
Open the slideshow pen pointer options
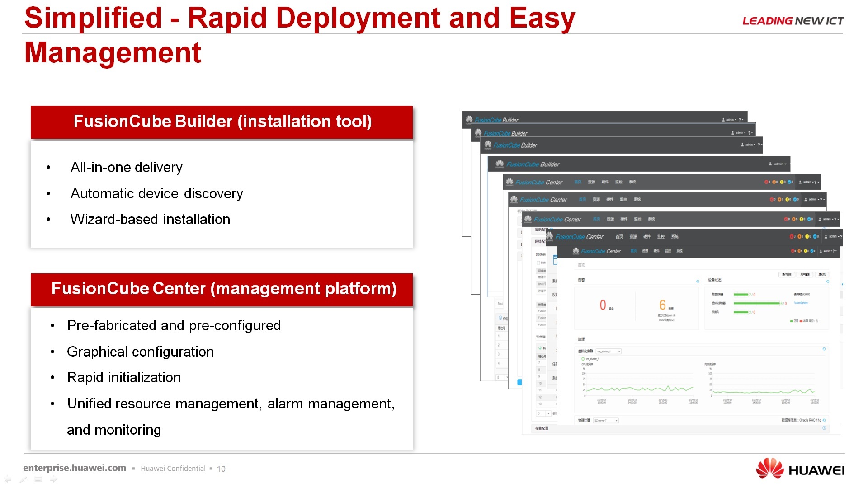tap(23, 479)
